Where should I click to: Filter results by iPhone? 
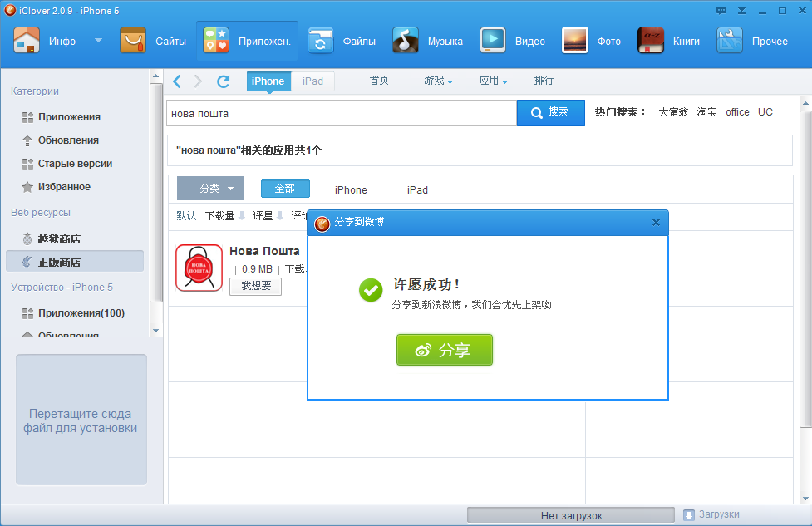pyautogui.click(x=351, y=190)
